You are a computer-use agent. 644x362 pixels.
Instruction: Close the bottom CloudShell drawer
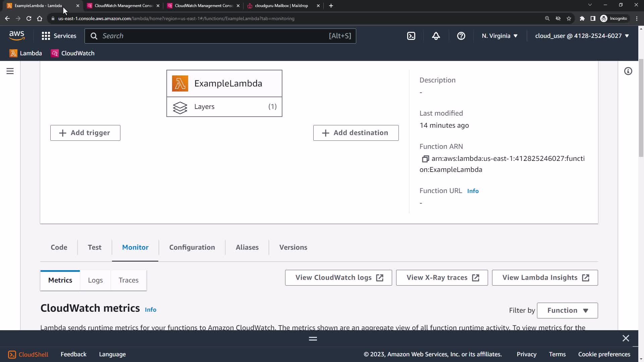[x=626, y=338]
